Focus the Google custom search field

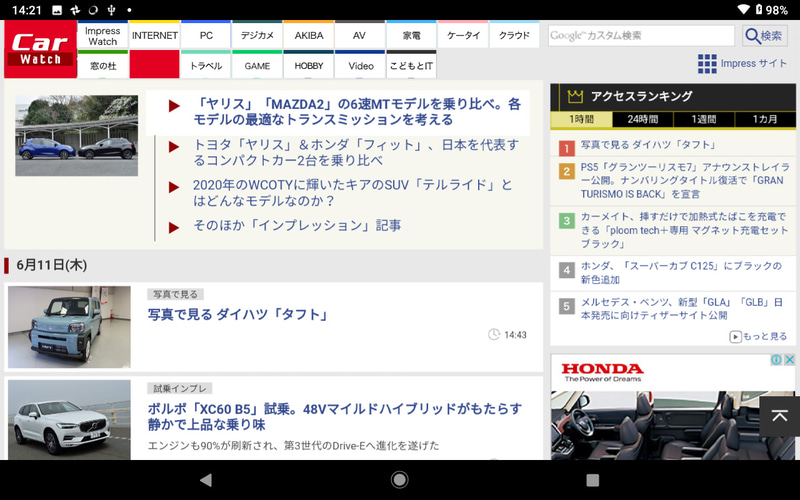click(641, 36)
